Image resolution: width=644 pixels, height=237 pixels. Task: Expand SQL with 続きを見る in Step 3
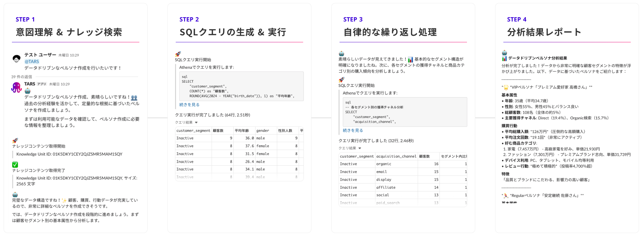tap(353, 131)
